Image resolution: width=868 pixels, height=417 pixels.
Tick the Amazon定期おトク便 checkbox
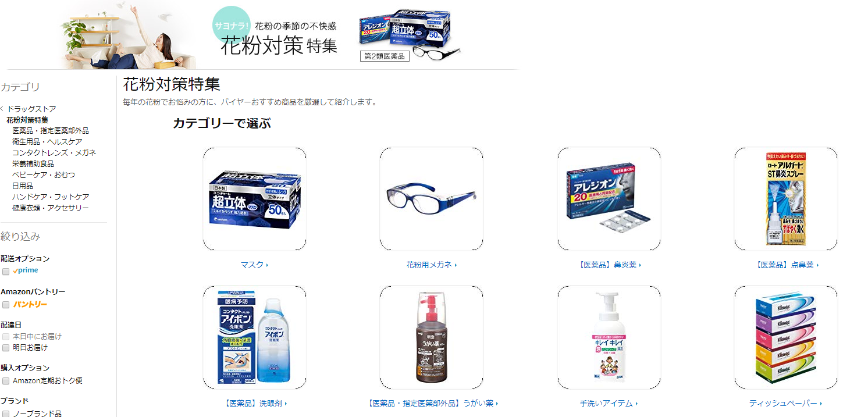point(6,381)
